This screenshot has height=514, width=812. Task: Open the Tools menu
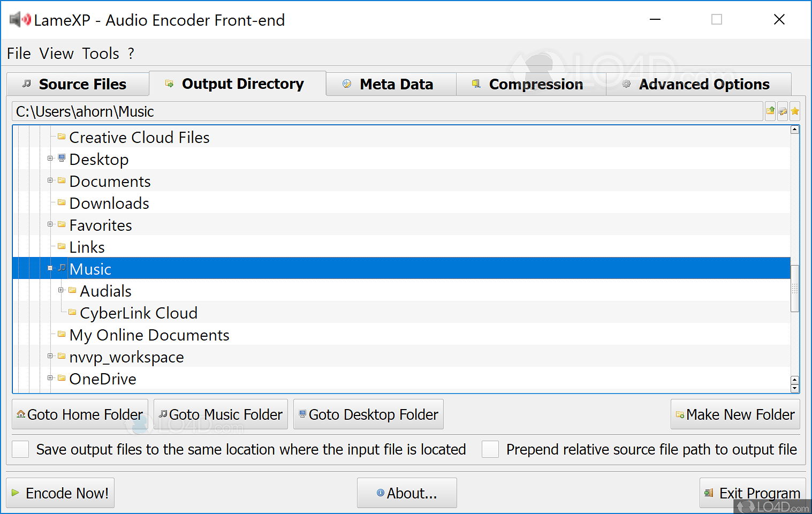(x=101, y=54)
